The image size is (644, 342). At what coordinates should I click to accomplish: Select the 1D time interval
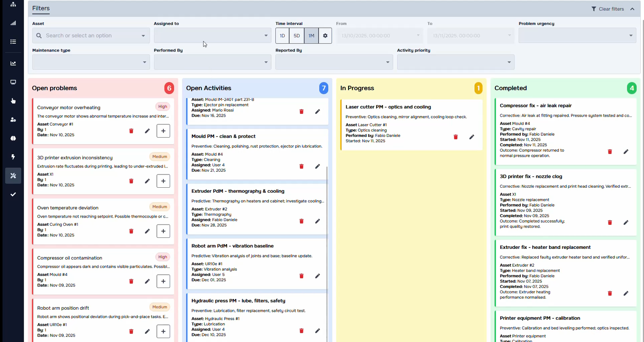pos(282,36)
